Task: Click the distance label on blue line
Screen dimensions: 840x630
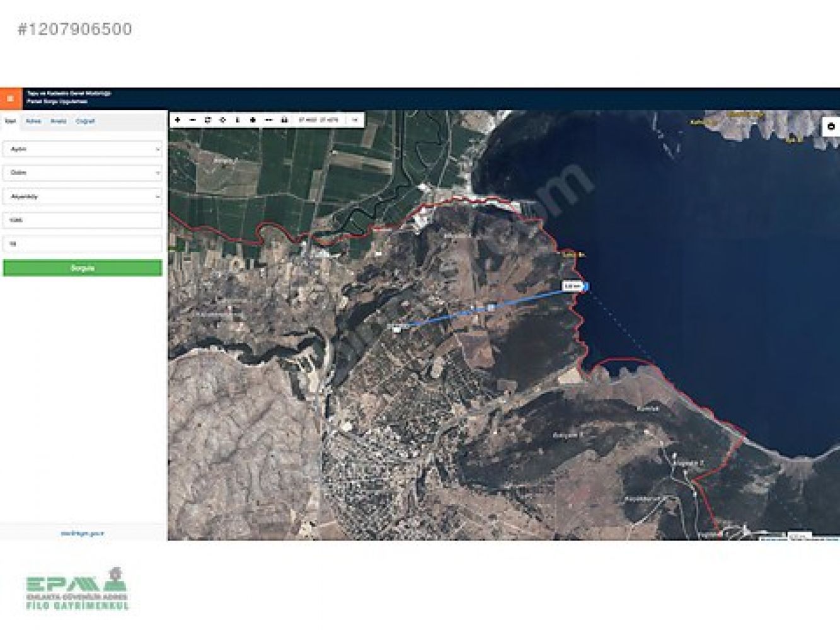Action: point(572,287)
